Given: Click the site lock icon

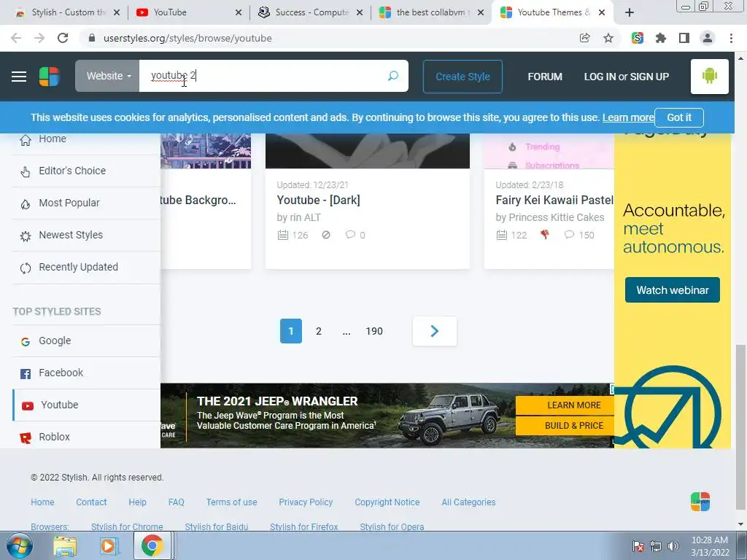Looking at the screenshot, I should pos(92,38).
